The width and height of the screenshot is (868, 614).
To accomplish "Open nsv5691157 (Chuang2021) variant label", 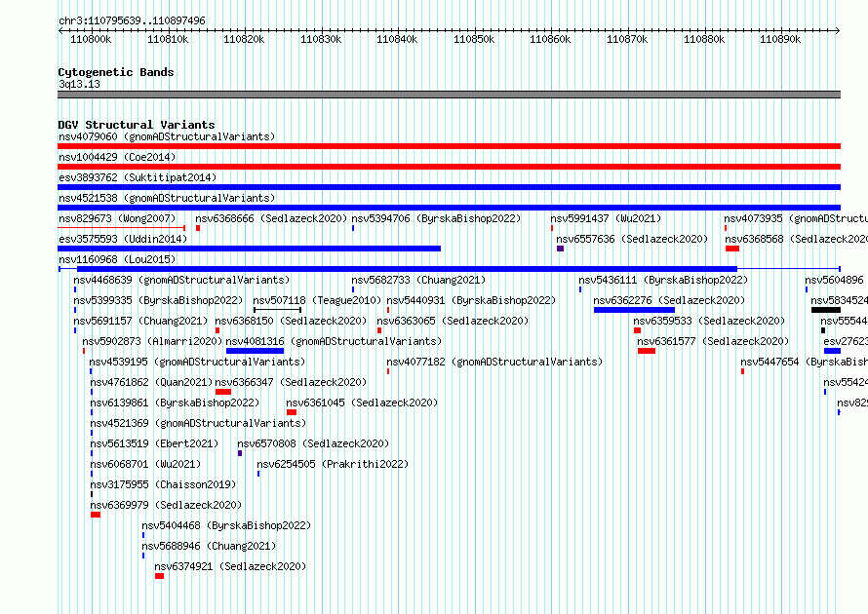I will click(x=140, y=321).
